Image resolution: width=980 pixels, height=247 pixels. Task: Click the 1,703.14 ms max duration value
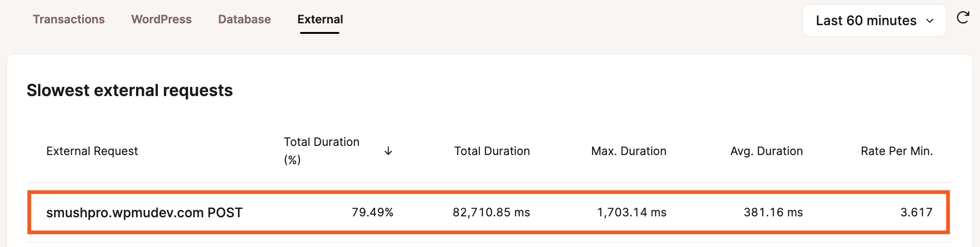[632, 212]
